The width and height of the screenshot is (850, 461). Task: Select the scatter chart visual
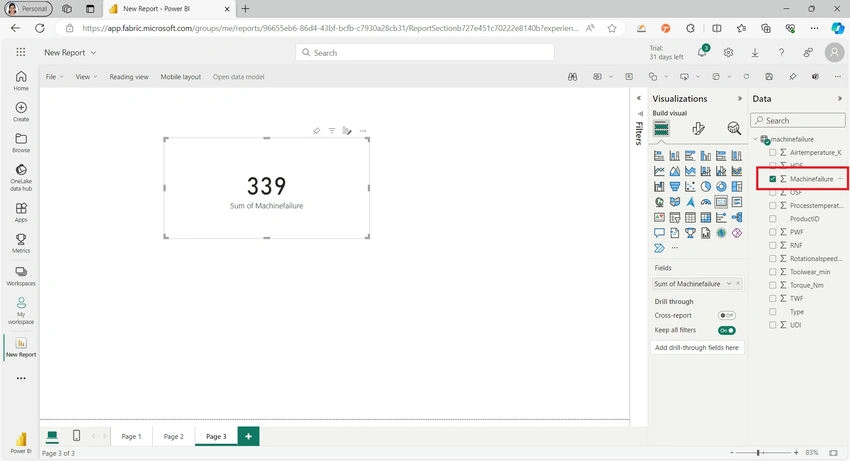tap(690, 187)
